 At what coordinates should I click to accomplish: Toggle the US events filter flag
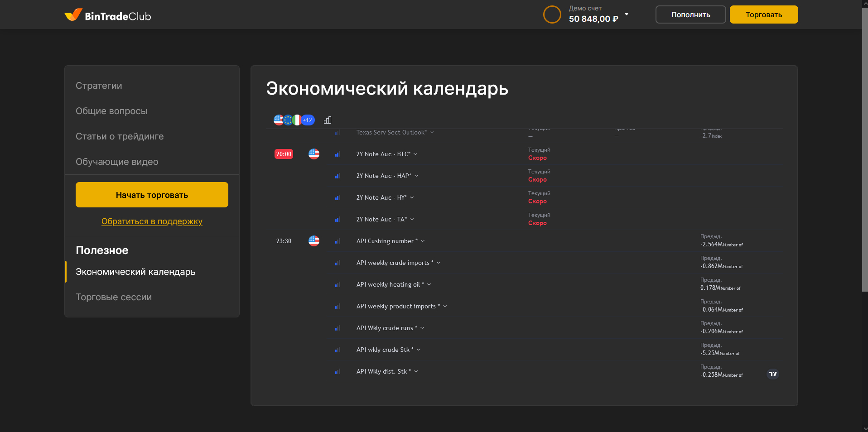(x=278, y=120)
